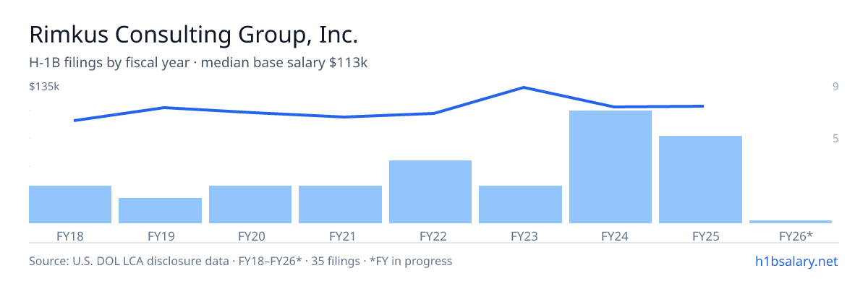
Task: Click the DOL LCA source footnote
Action: pos(241,261)
